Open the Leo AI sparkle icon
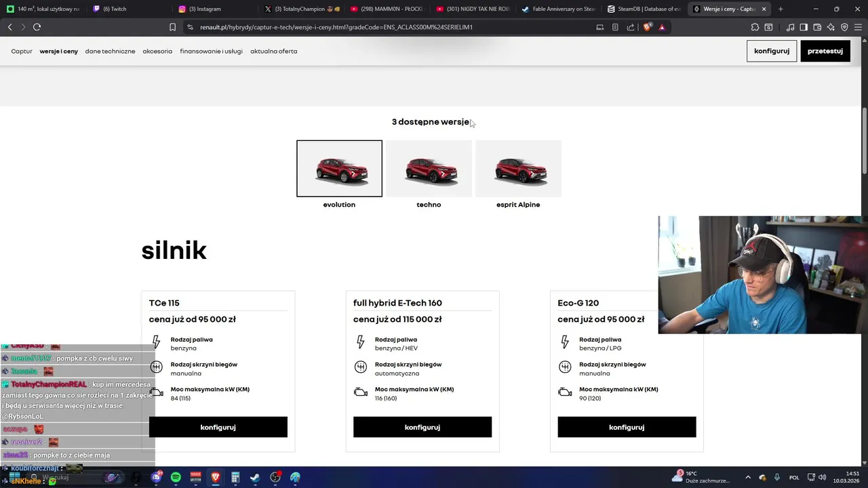The height and width of the screenshot is (488, 868). coord(831,27)
